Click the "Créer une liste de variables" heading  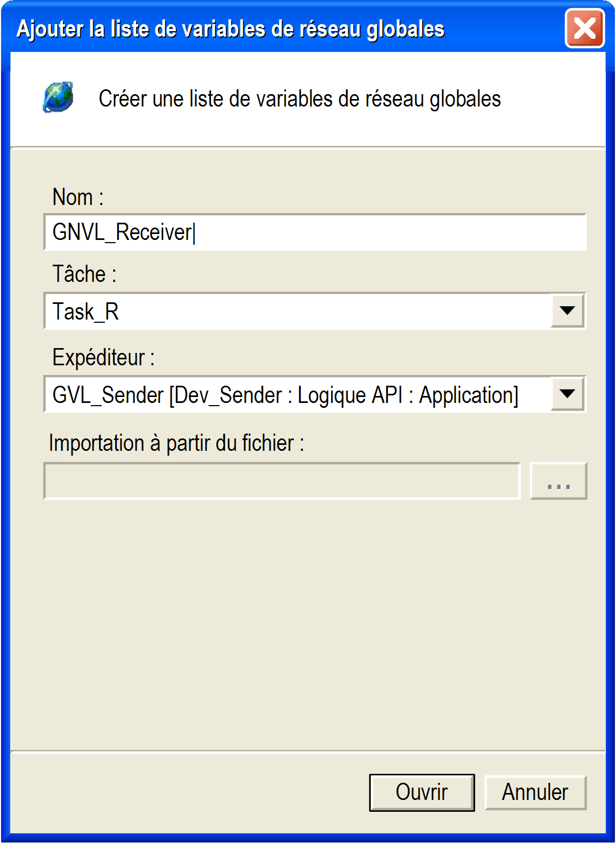[x=300, y=99]
